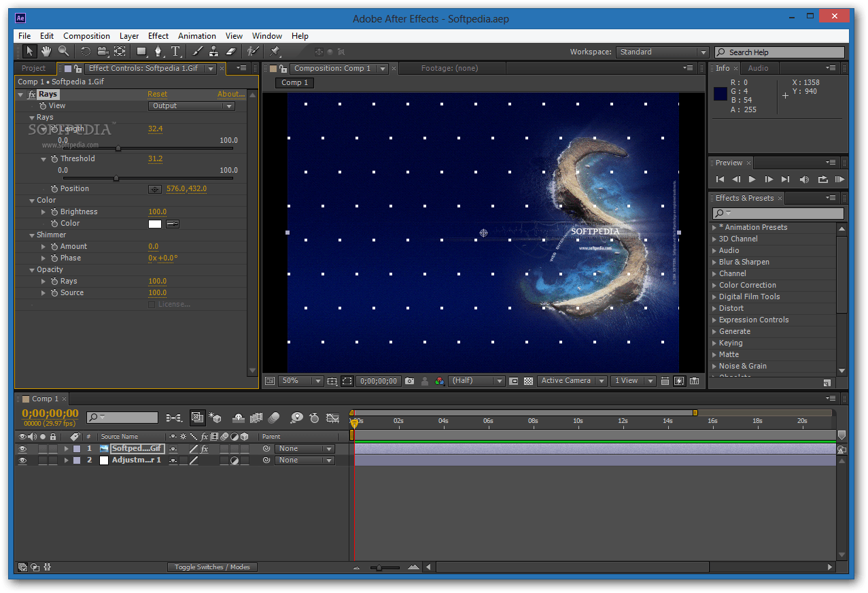Toggle adjustment layer switch on Adjustm...r 1
868x593 pixels.
coord(235,460)
